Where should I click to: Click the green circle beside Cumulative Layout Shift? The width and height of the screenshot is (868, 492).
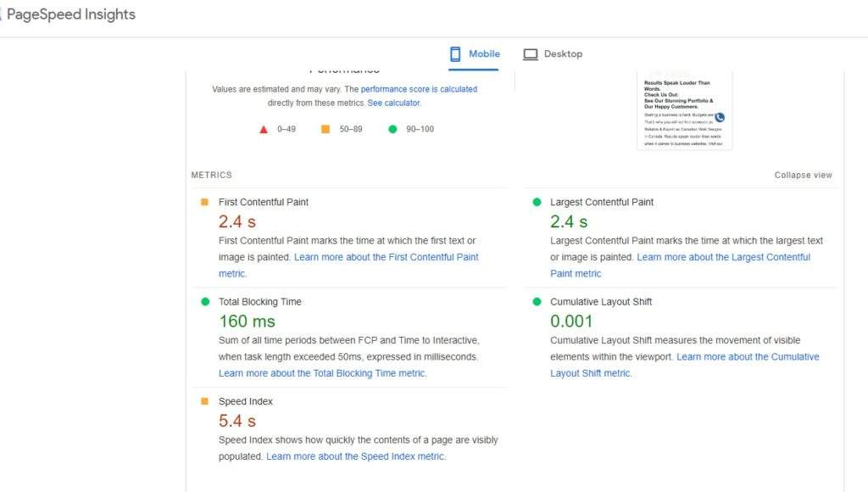click(536, 301)
